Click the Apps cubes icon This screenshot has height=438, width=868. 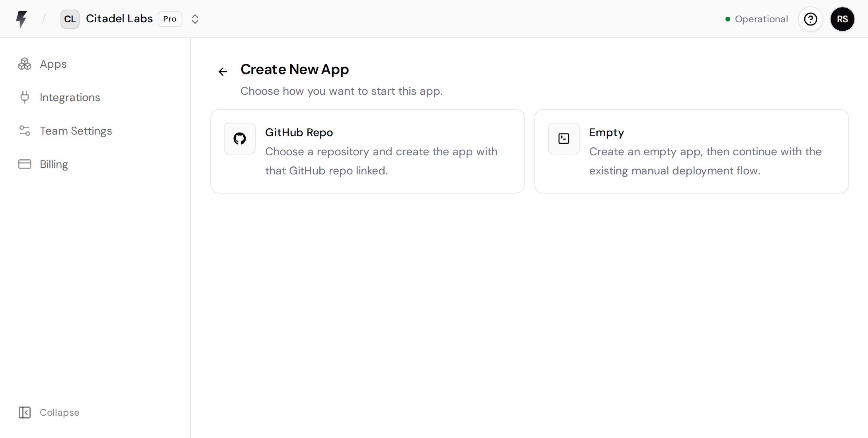(x=25, y=64)
